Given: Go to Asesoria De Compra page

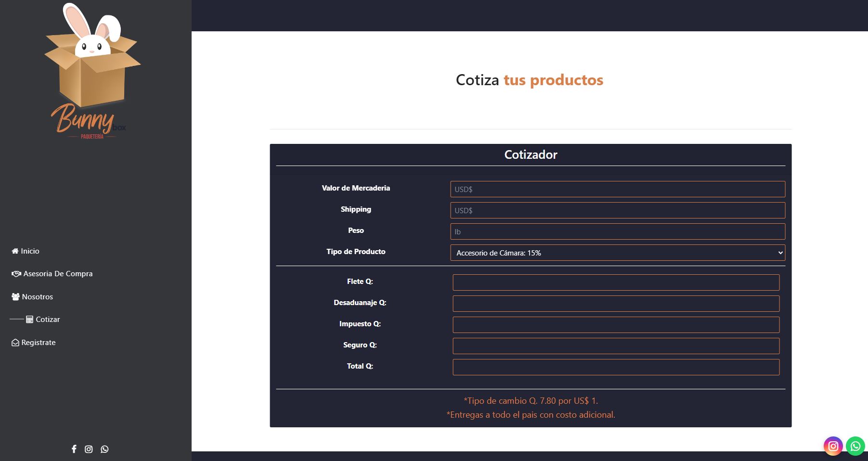Looking at the screenshot, I should (58, 274).
